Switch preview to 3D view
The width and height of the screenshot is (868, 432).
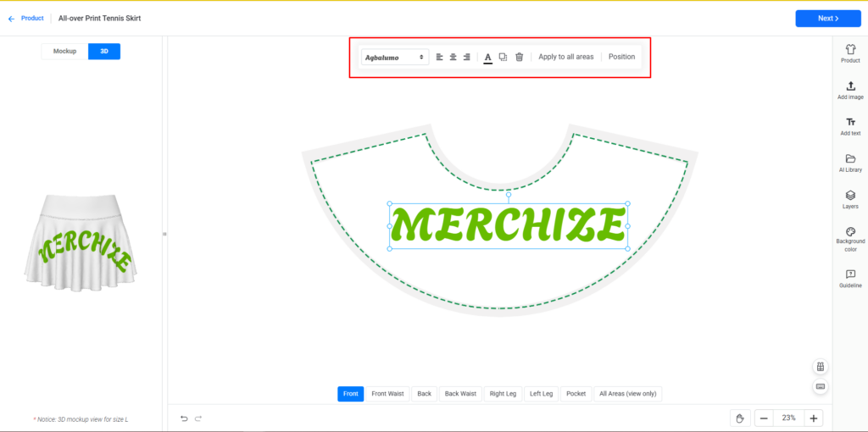(104, 51)
